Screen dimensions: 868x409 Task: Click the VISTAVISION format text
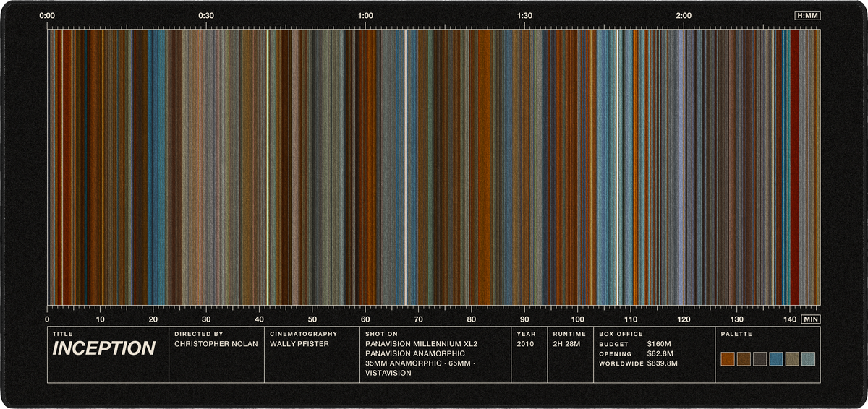(388, 373)
